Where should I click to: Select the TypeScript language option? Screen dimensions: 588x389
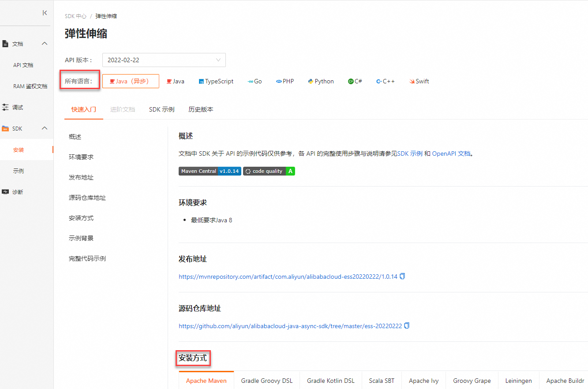[x=216, y=81]
